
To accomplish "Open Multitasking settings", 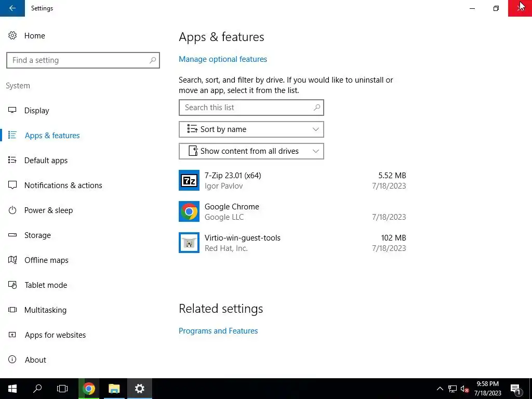I will [x=45, y=310].
